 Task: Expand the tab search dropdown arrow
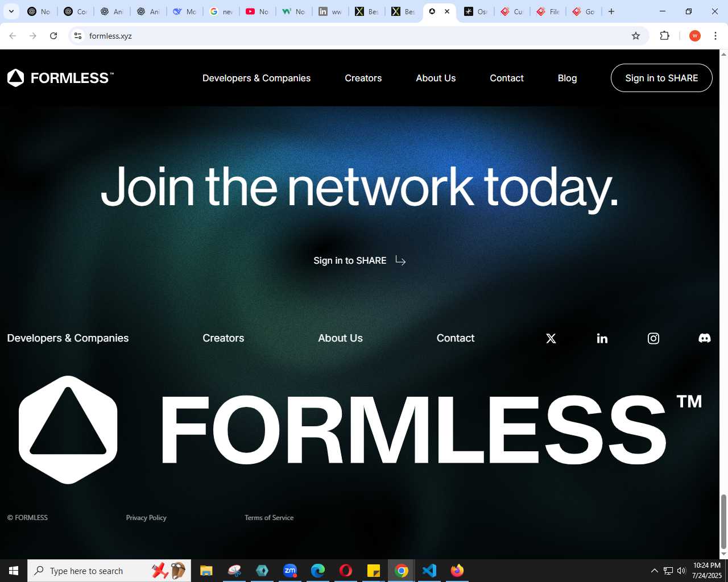[11, 11]
